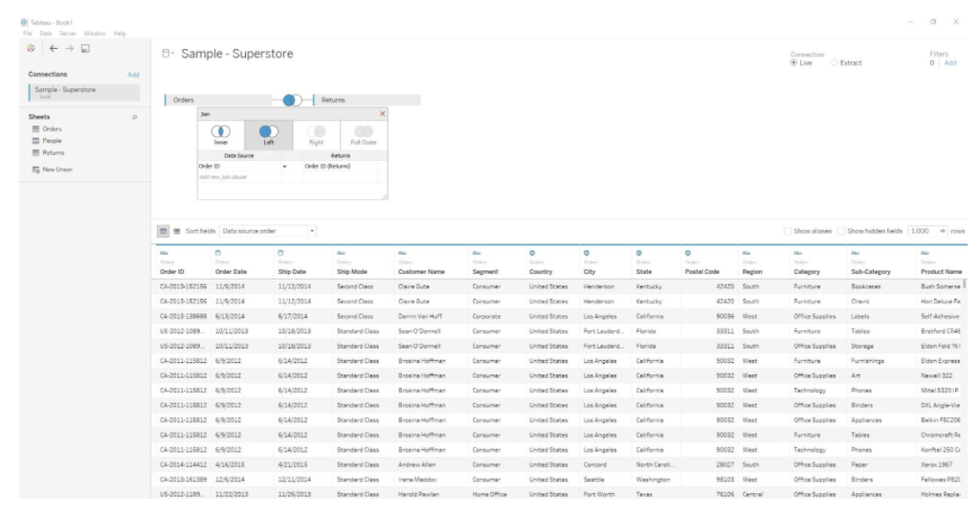Click the join Venn icon between Orders and Returns
This screenshot has width=980, height=518.
pyautogui.click(x=292, y=101)
